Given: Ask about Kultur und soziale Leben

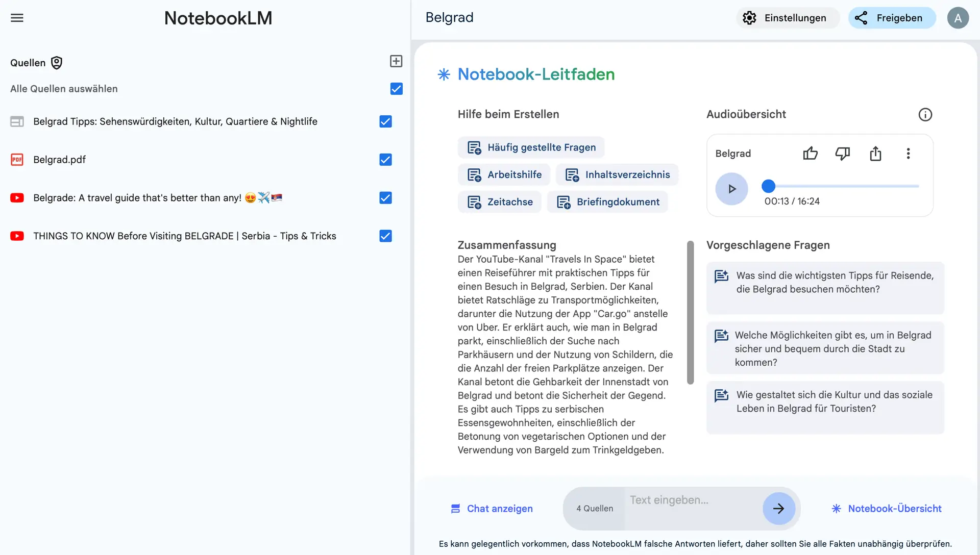Looking at the screenshot, I should point(825,408).
